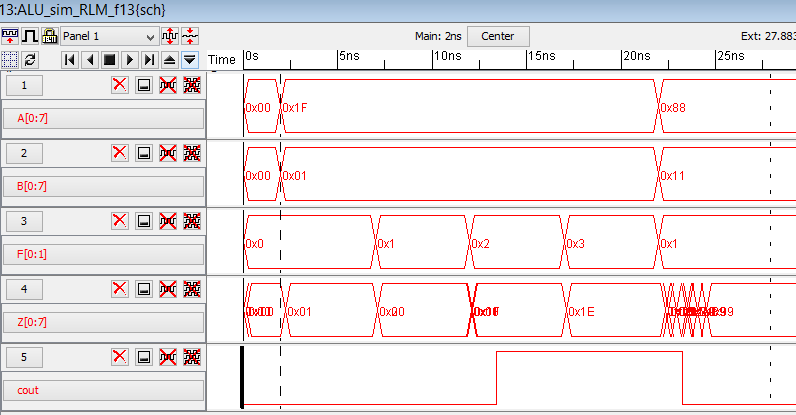Image resolution: width=796 pixels, height=415 pixels.
Task: Toggle the dotted grid display icon
Action: pyautogui.click(x=10, y=59)
